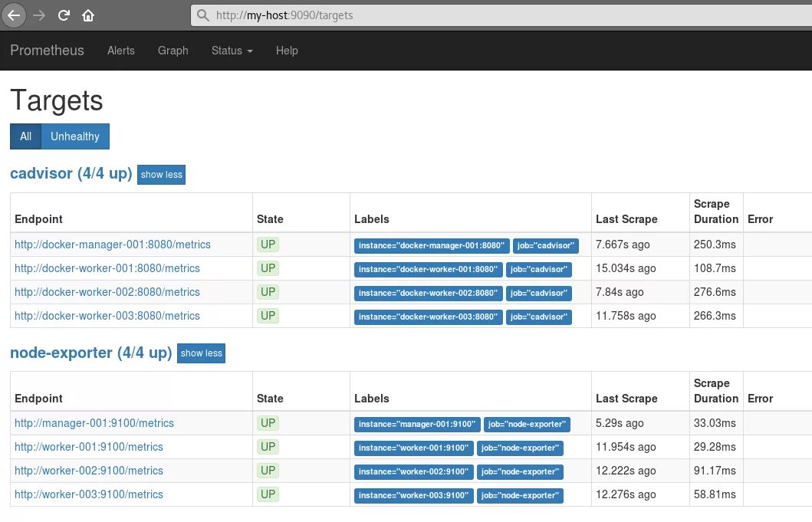Click UP state badge for worker-003:9100
This screenshot has height=522, width=812.
[268, 494]
